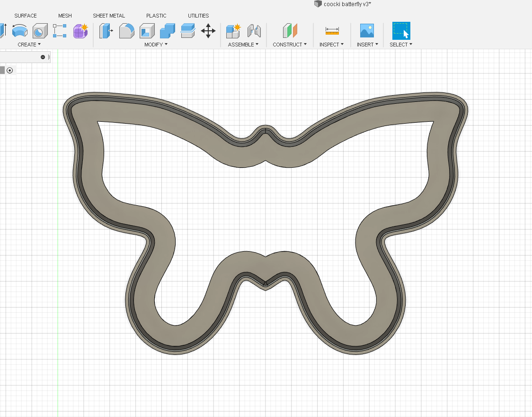
Task: Switch to the SHEET METAL tab
Action: coord(108,15)
